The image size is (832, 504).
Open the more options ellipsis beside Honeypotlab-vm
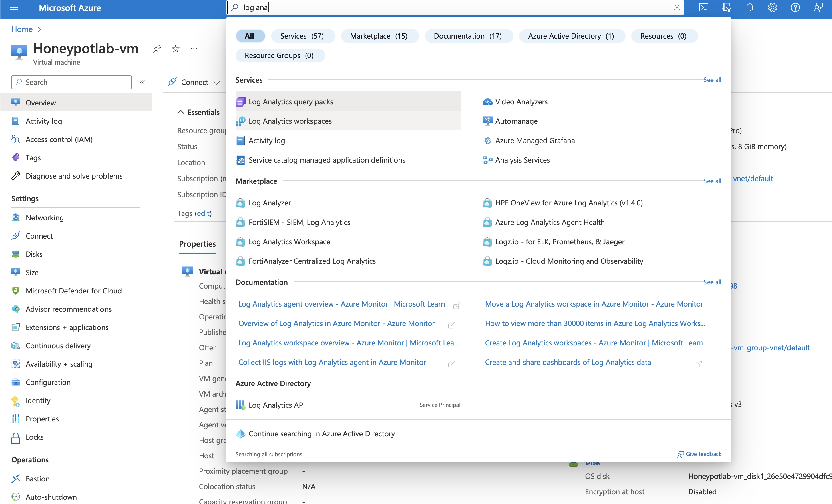[x=194, y=49]
